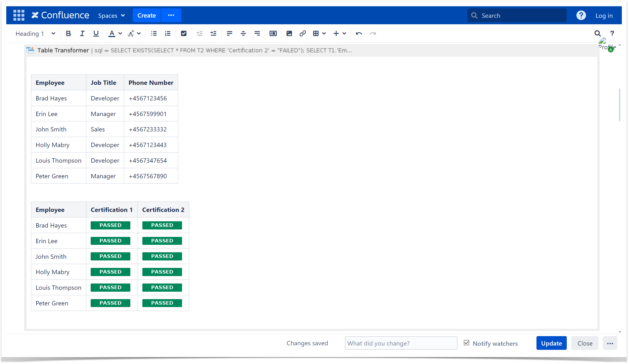Apply italic formatting

point(82,33)
